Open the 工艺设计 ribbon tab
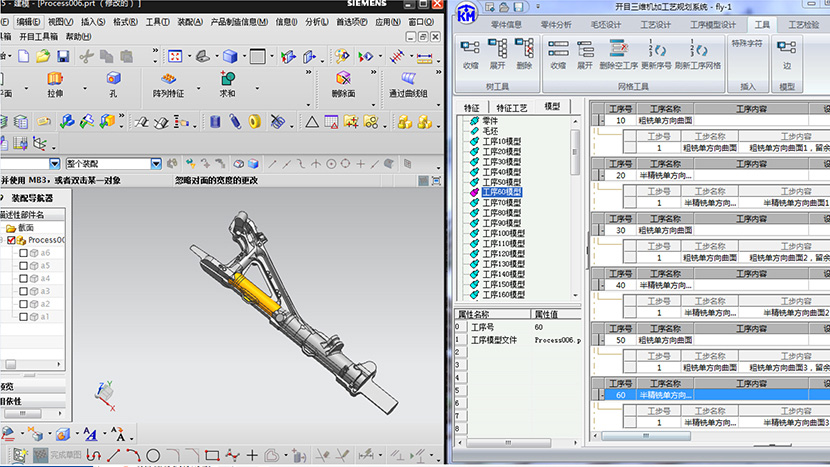Viewport: 830px width, 467px height. pos(656,24)
